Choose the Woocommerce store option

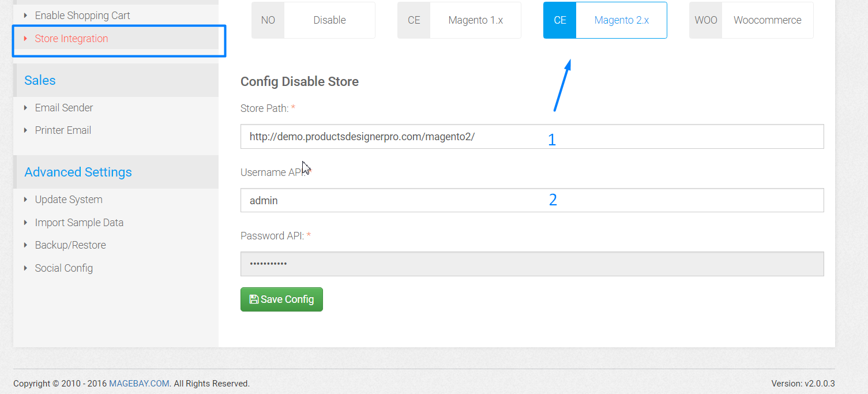(x=751, y=20)
